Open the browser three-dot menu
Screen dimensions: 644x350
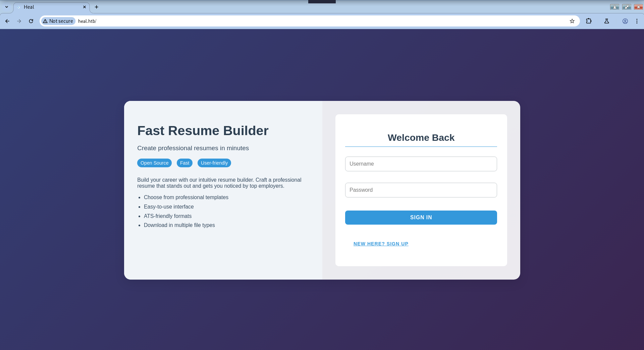click(637, 21)
